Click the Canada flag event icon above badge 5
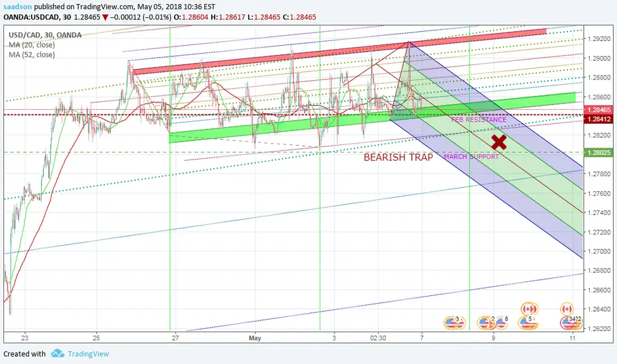This screenshot has height=364, width=617. [x=529, y=309]
